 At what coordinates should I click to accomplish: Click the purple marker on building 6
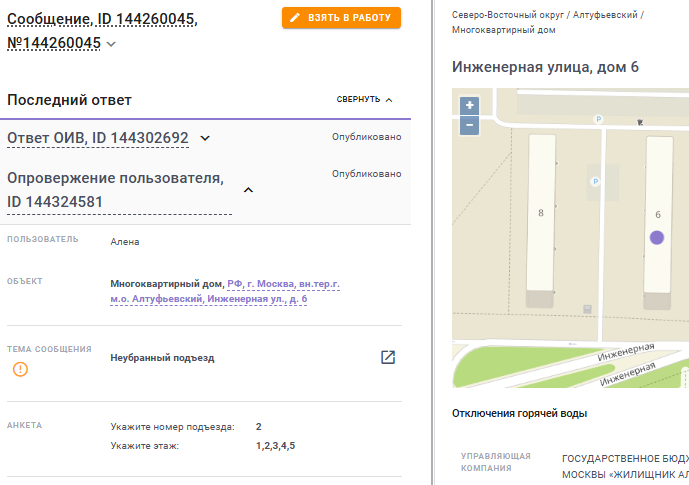(656, 238)
